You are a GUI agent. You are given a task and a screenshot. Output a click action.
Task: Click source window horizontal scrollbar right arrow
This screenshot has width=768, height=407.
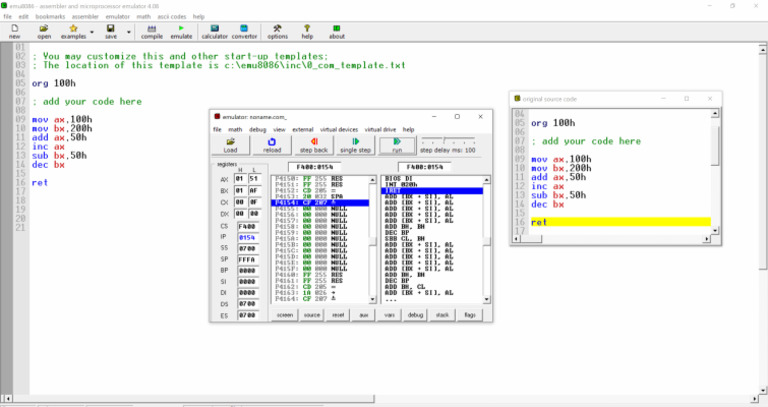coord(706,239)
